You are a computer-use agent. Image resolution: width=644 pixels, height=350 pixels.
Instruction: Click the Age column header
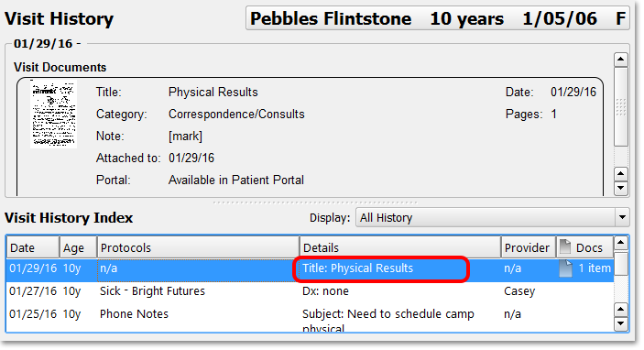78,247
